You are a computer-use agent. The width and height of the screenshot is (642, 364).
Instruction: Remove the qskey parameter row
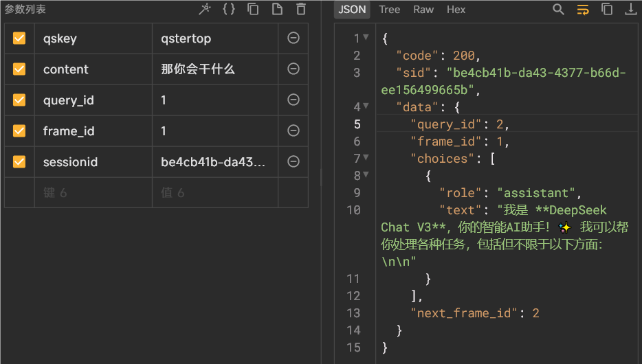[293, 38]
